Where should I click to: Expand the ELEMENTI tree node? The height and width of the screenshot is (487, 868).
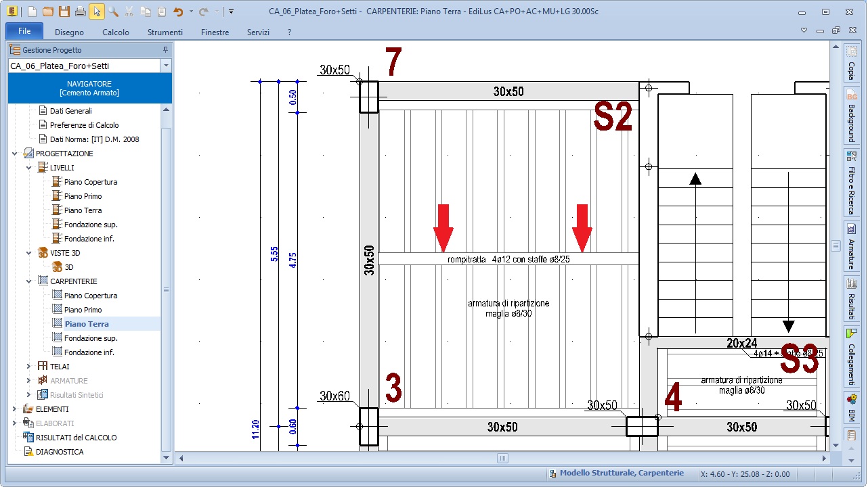[14, 409]
